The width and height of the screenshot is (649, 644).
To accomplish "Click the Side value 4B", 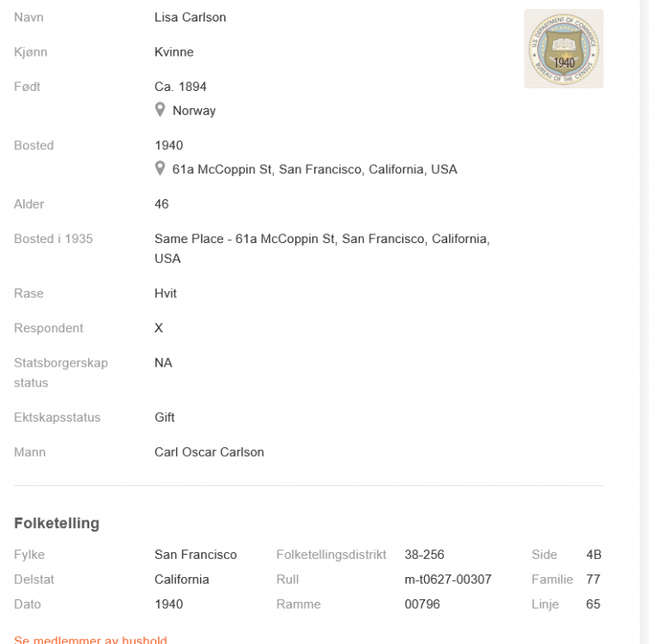I will point(594,555).
